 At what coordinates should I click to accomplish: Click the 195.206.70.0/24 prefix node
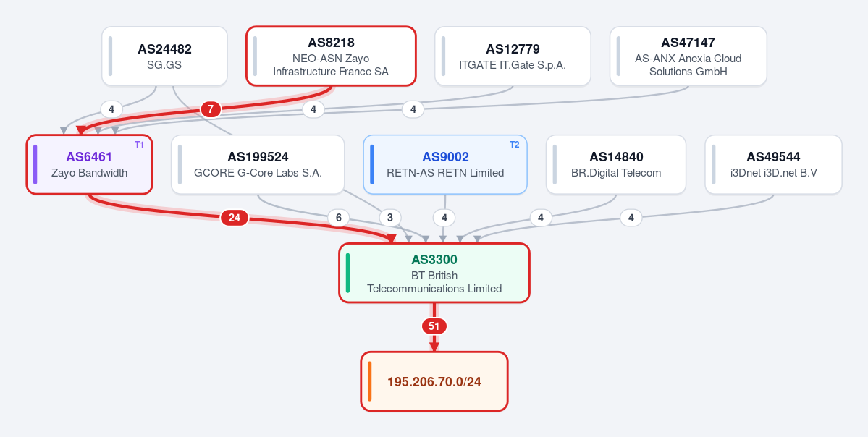coord(434,381)
